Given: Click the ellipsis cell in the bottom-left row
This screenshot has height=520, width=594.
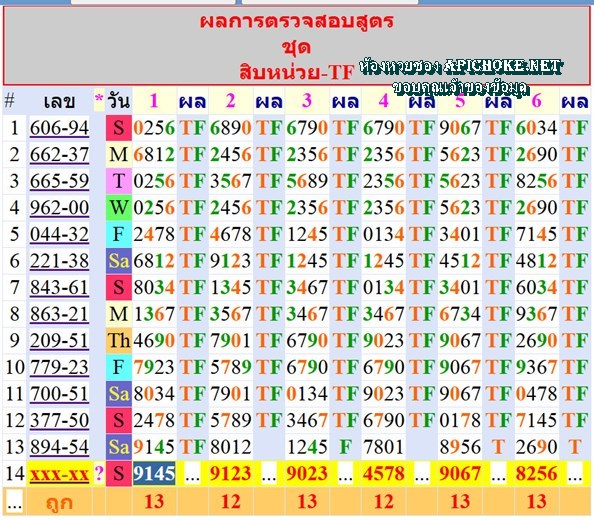Looking at the screenshot, I should [14, 502].
